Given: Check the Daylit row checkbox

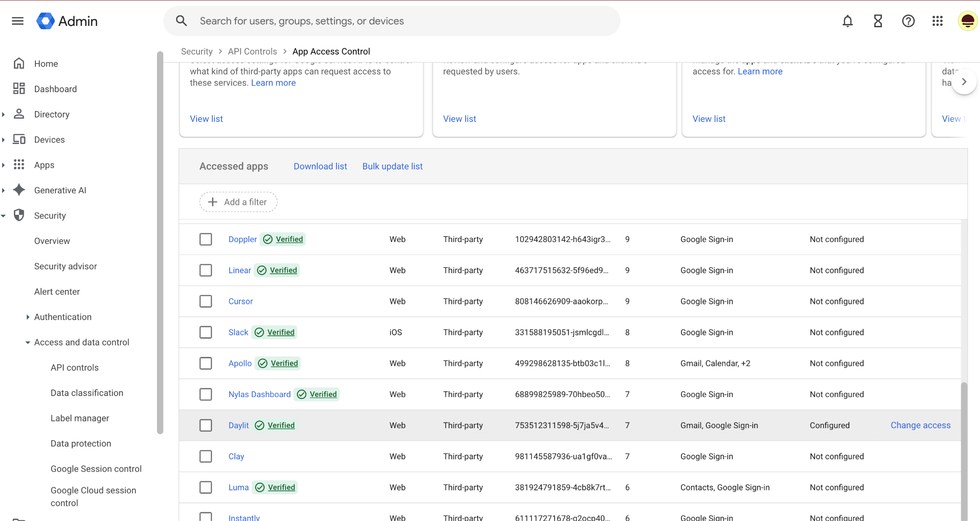Looking at the screenshot, I should pos(206,425).
